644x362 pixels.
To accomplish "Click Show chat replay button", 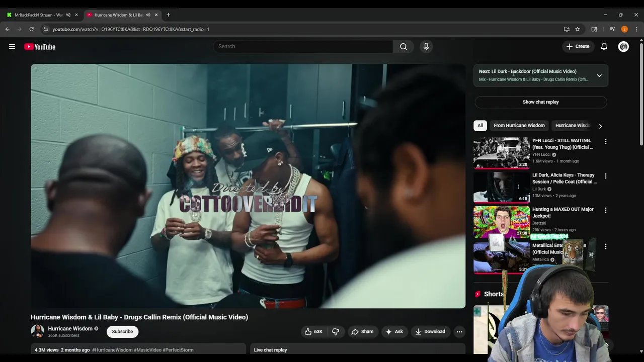I will click(x=541, y=102).
